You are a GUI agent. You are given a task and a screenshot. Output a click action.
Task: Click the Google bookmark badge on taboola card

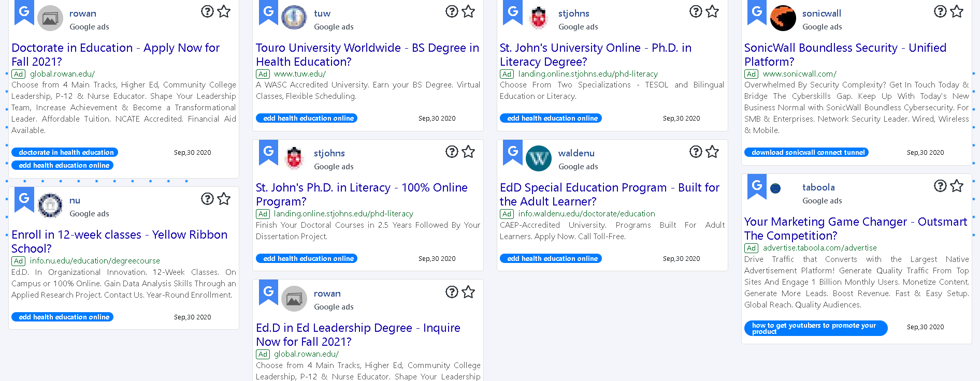757,186
